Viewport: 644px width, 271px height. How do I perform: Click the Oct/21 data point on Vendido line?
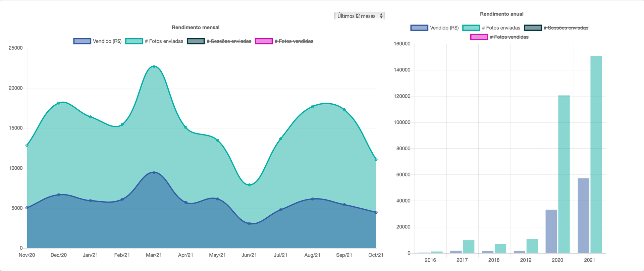(376, 212)
